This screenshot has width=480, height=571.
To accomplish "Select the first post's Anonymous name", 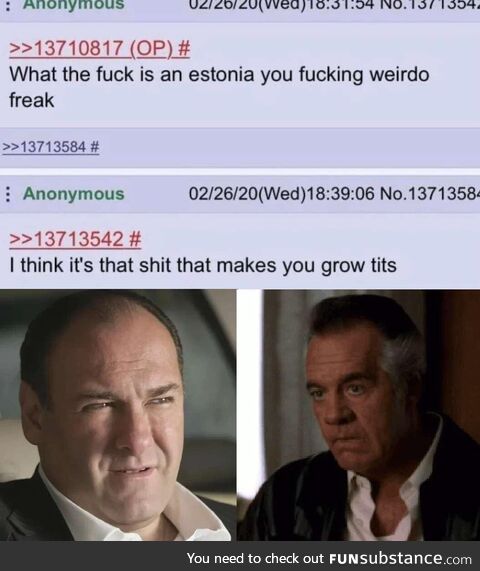I will coord(74,4).
